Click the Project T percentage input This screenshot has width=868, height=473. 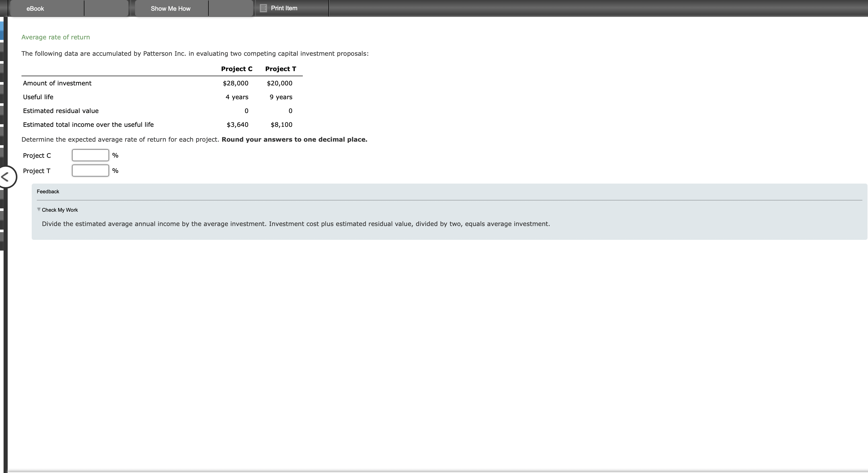coord(90,171)
